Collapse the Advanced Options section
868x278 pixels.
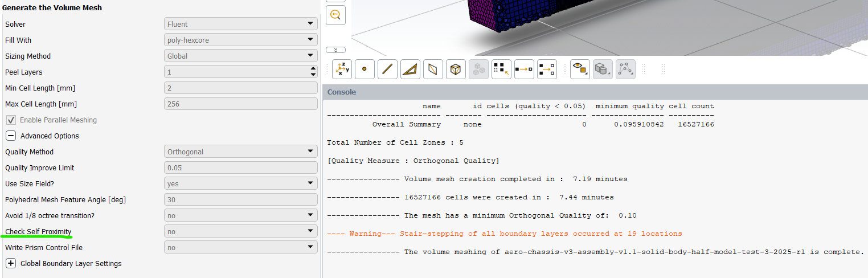(x=10, y=136)
